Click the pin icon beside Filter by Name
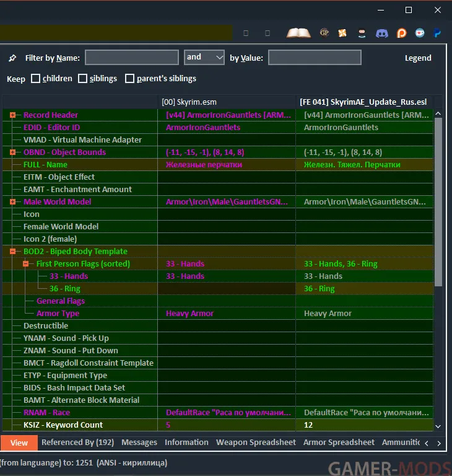This screenshot has width=452, height=476. pos(12,58)
